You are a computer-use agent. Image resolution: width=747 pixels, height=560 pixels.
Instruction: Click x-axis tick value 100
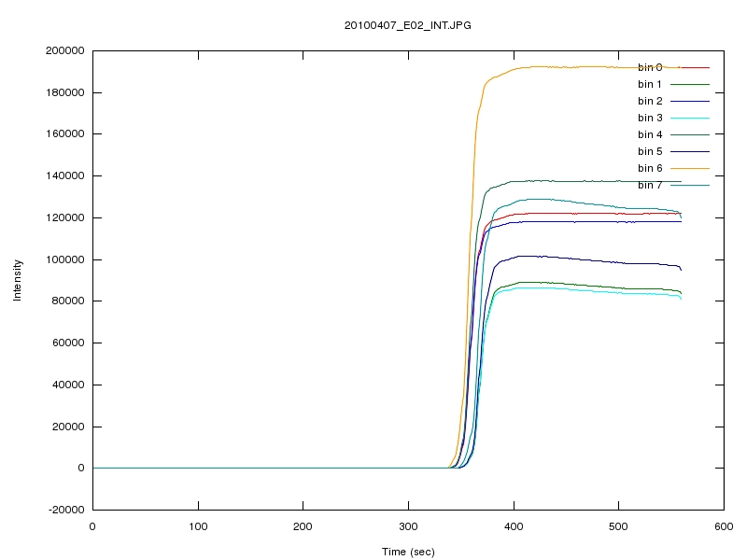click(x=198, y=526)
